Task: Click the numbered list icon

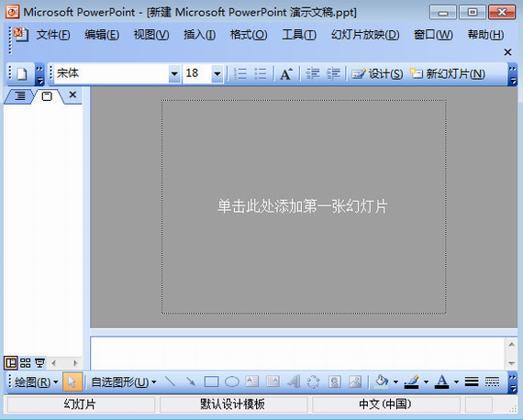Action: click(x=239, y=73)
